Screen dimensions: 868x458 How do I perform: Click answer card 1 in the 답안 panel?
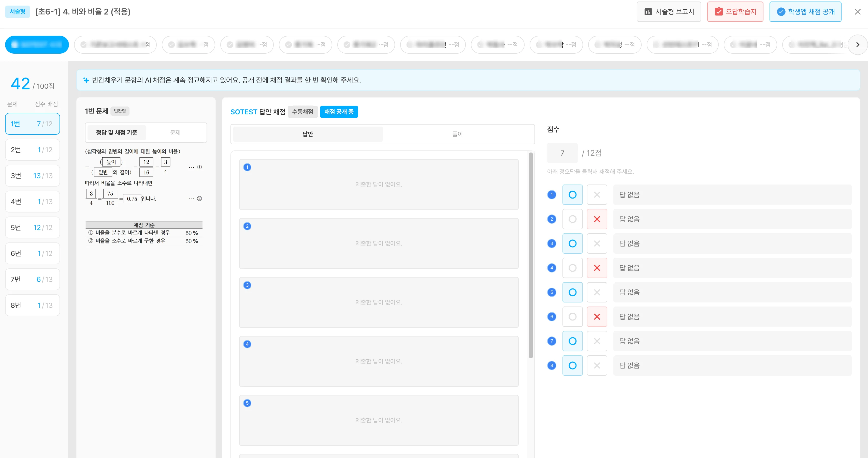click(379, 185)
